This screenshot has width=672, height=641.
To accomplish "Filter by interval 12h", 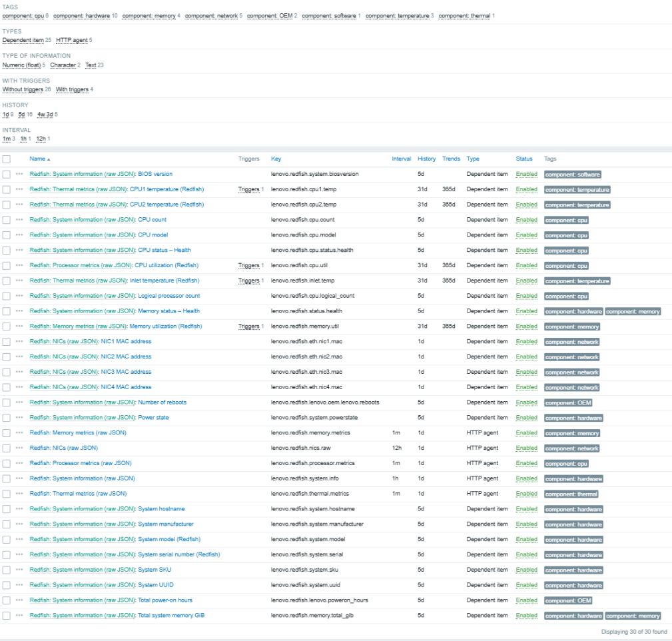I will point(41,139).
